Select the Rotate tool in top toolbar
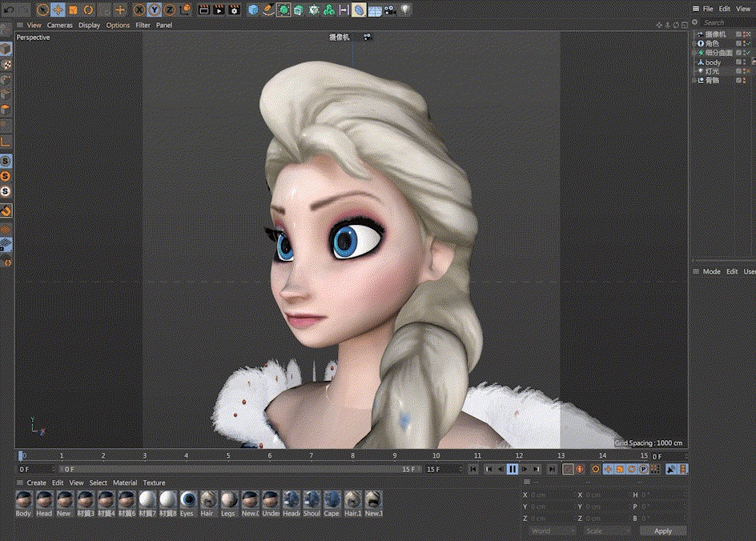The height and width of the screenshot is (541, 756). [x=88, y=9]
